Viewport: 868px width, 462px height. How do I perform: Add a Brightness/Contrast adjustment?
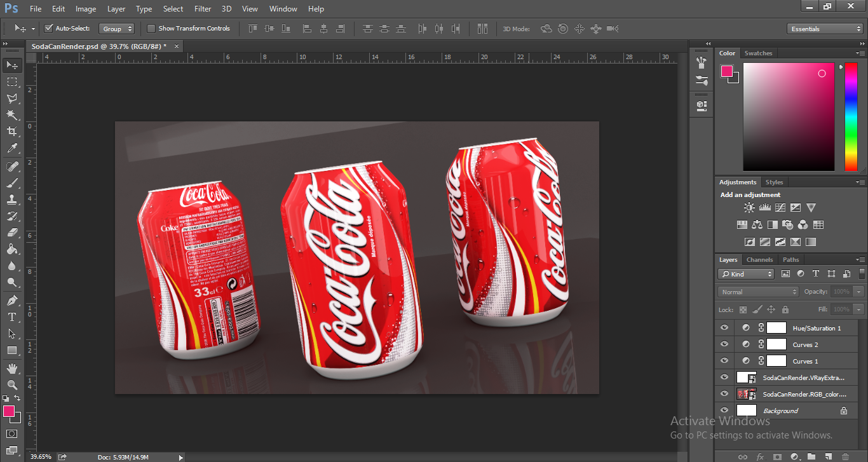pyautogui.click(x=750, y=207)
